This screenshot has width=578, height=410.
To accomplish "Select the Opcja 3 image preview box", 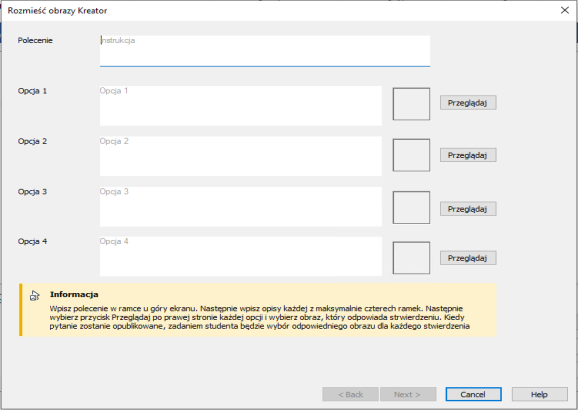I will pos(411,208).
